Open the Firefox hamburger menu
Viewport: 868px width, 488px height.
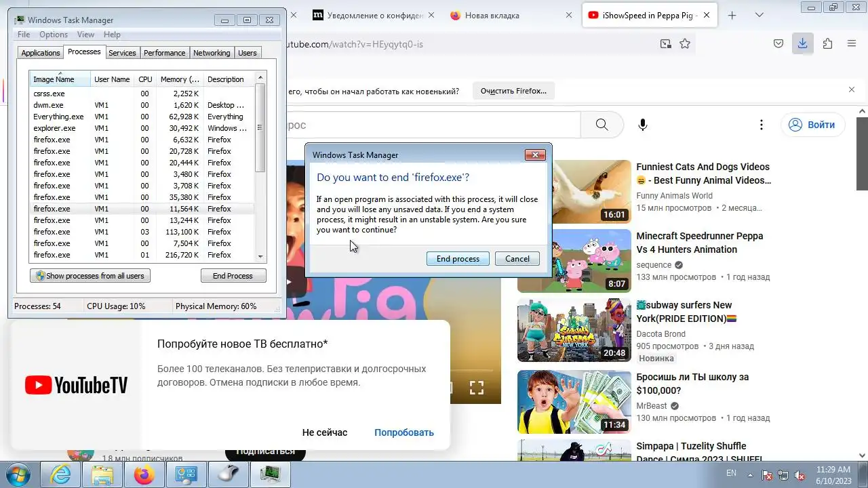(x=852, y=44)
